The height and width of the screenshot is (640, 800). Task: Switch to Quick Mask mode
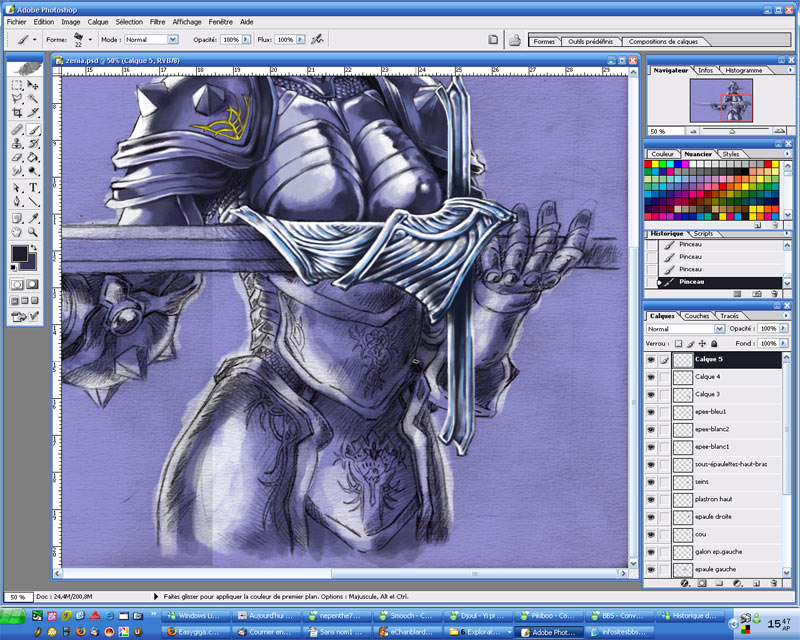tap(33, 284)
